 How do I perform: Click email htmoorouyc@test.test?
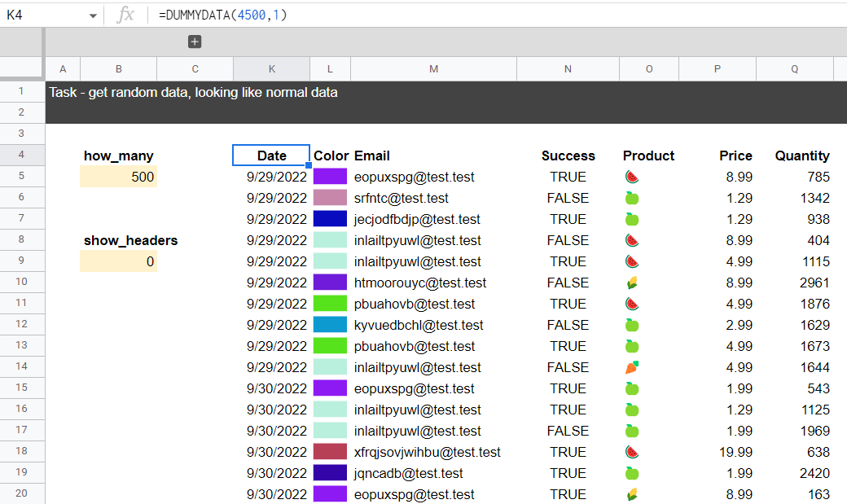tap(419, 283)
